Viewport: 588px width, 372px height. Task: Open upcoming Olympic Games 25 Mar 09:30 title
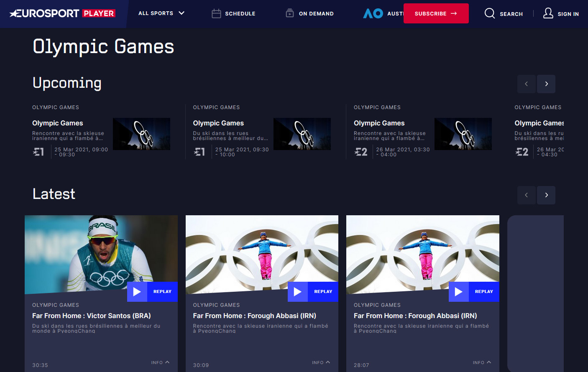pos(218,123)
